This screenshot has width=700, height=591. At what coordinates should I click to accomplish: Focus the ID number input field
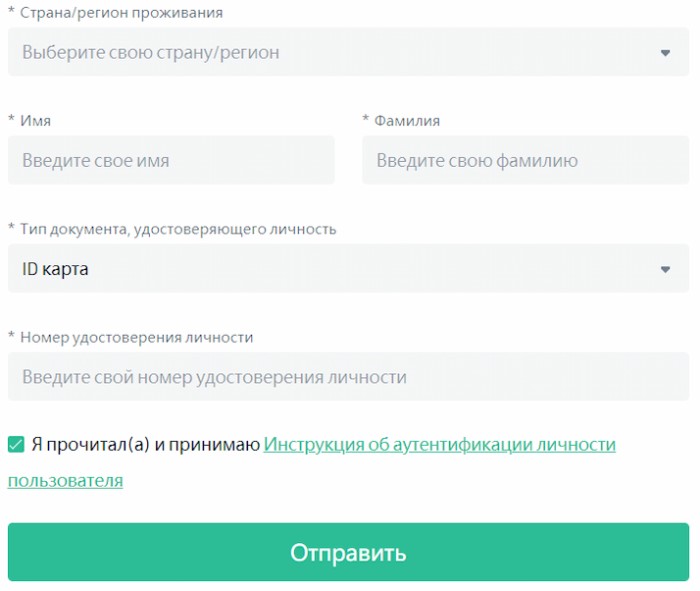(x=348, y=377)
